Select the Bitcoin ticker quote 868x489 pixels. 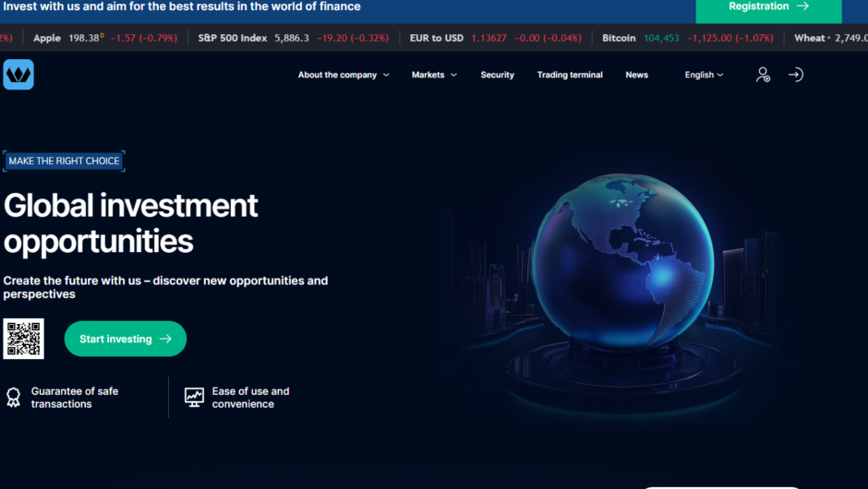point(688,38)
